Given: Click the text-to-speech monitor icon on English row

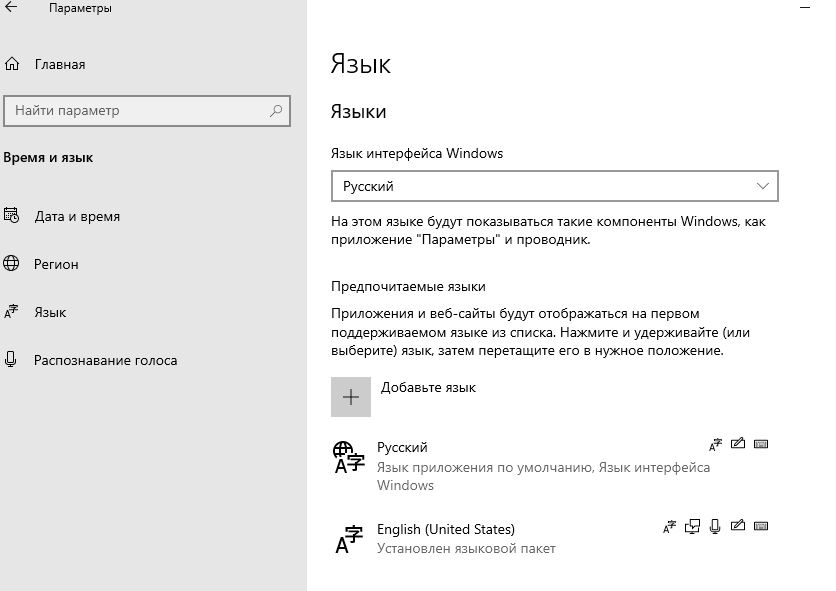Looking at the screenshot, I should [x=692, y=526].
